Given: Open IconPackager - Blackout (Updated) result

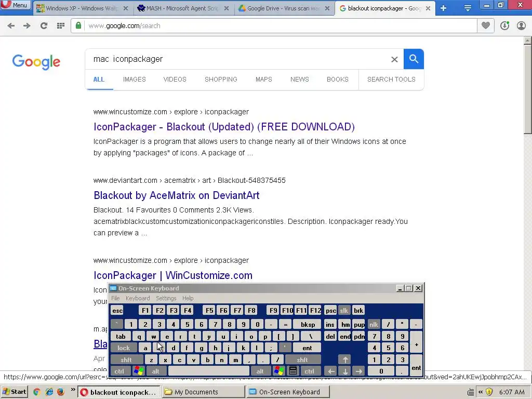Looking at the screenshot, I should click(x=224, y=127).
